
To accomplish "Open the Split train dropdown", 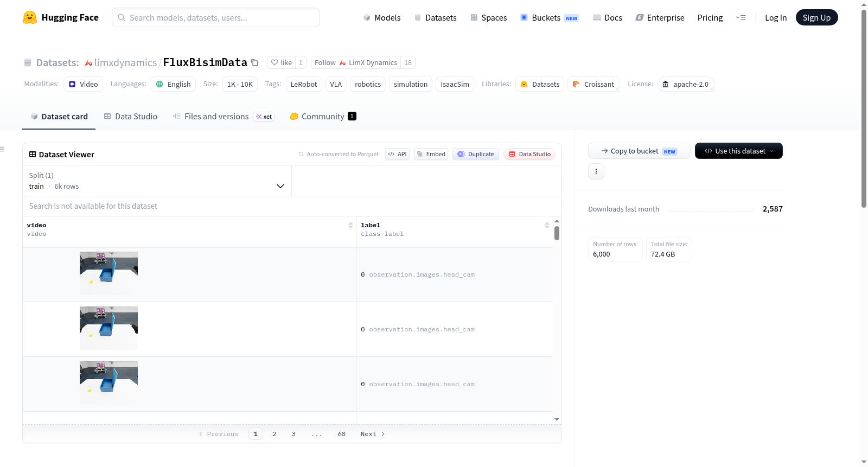I will [157, 181].
